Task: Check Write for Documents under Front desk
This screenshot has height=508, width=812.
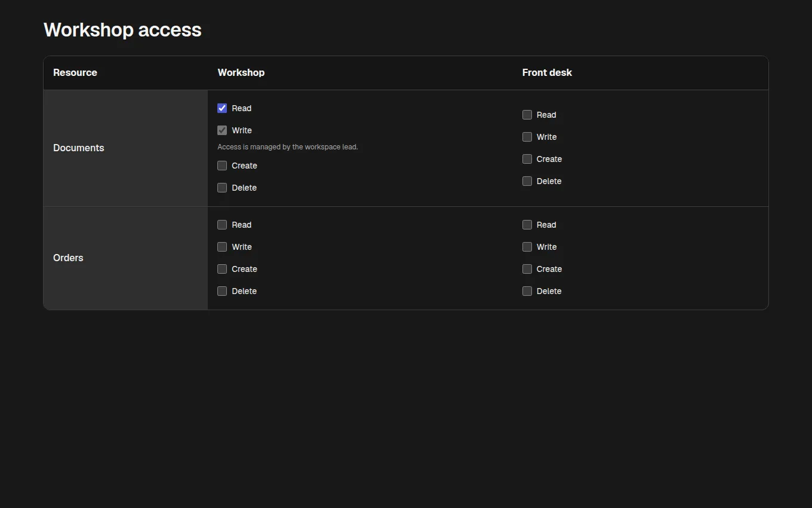Action: [527, 137]
